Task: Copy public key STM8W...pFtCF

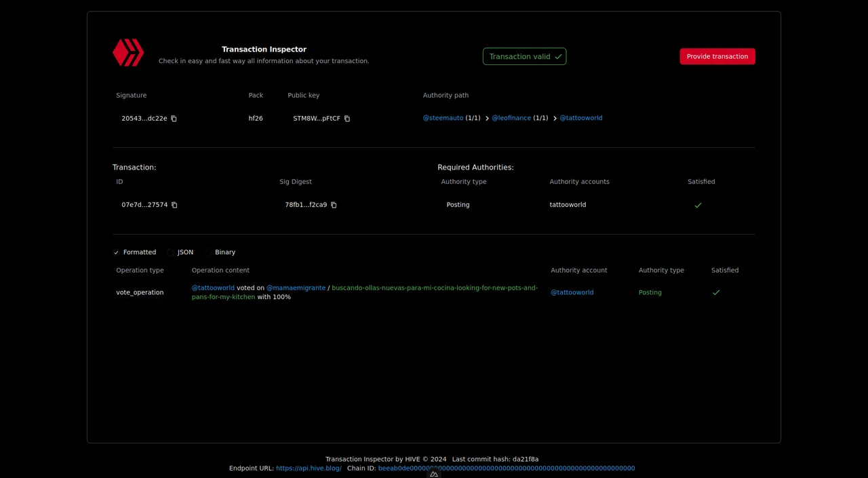Action: (x=347, y=119)
